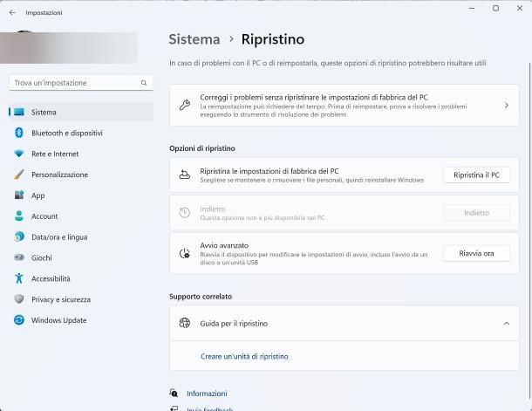Click the disabled Indietro button
Screen dimensions: 532x411
pos(476,213)
